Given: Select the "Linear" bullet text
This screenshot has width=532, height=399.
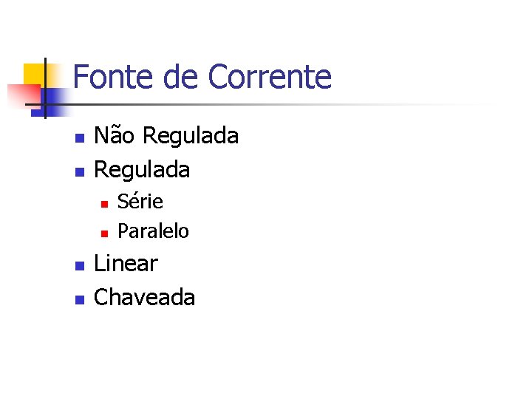Looking at the screenshot, I should coord(126,264).
